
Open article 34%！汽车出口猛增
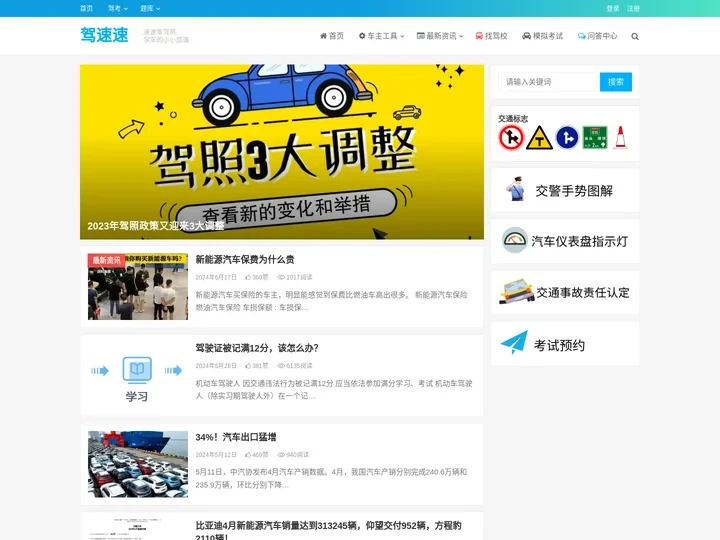point(236,437)
